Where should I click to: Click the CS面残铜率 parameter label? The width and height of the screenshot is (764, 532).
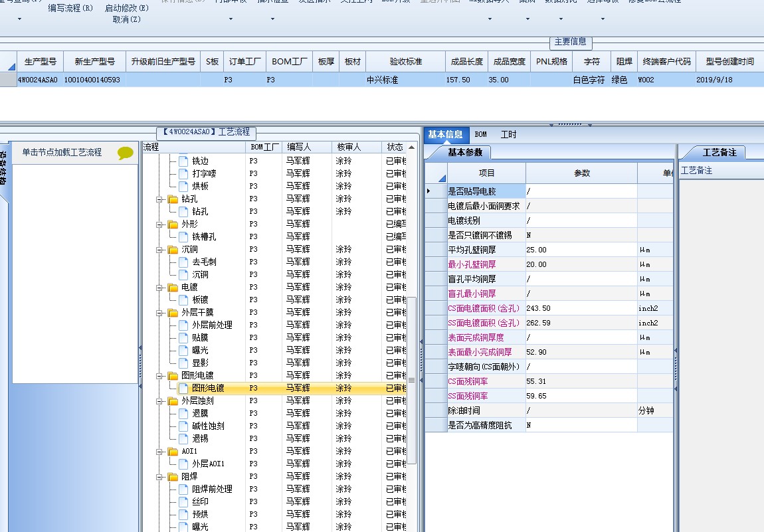(x=468, y=381)
